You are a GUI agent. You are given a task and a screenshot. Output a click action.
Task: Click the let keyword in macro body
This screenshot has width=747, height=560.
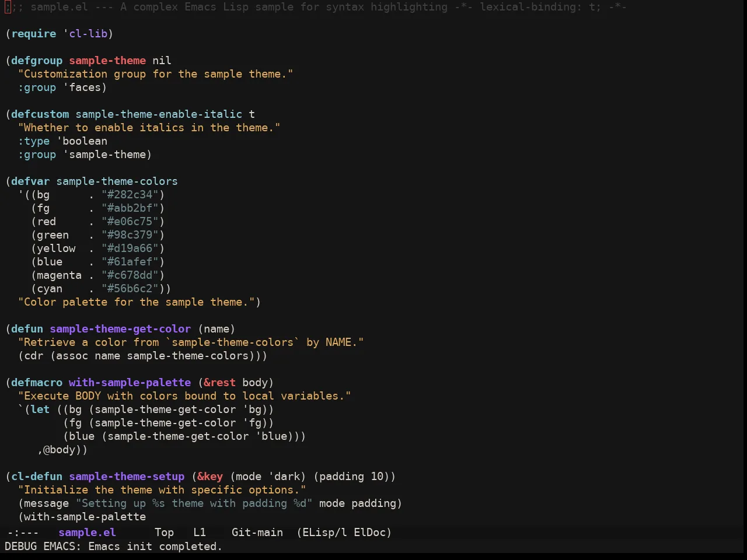pyautogui.click(x=40, y=409)
